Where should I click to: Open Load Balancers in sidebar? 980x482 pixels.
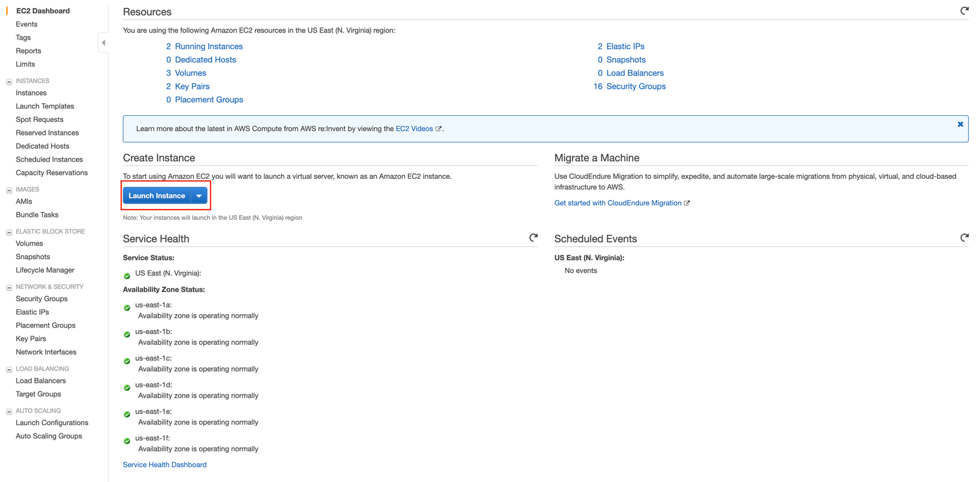tap(40, 381)
